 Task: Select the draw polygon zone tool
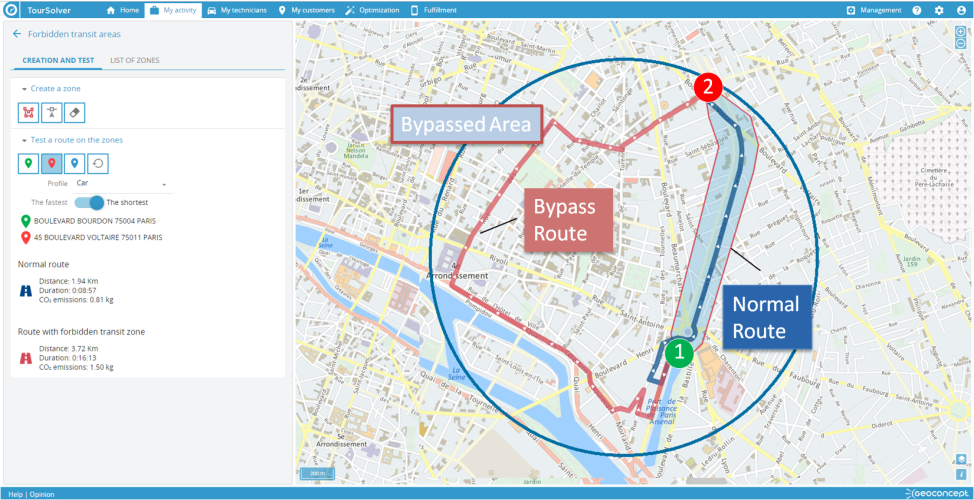tap(27, 113)
